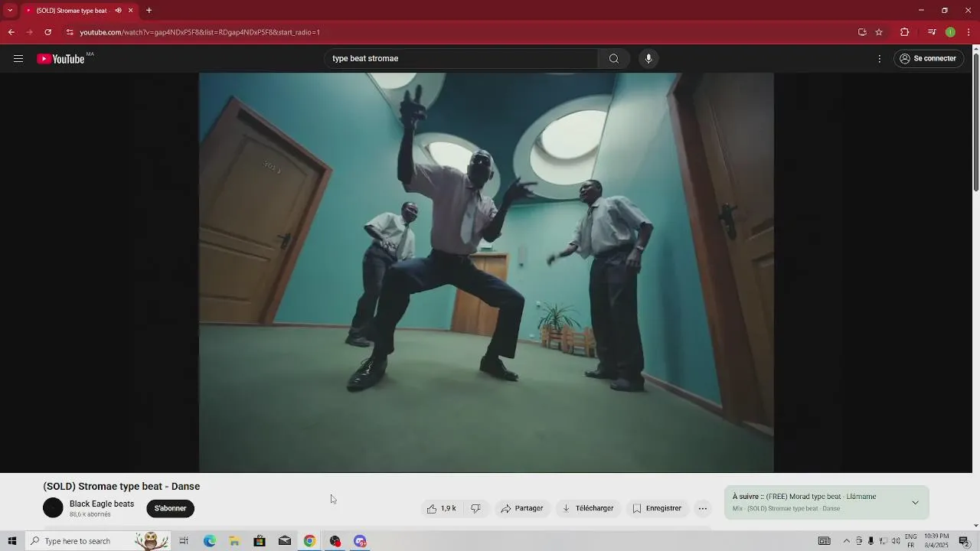Open a new browser tab

(149, 11)
